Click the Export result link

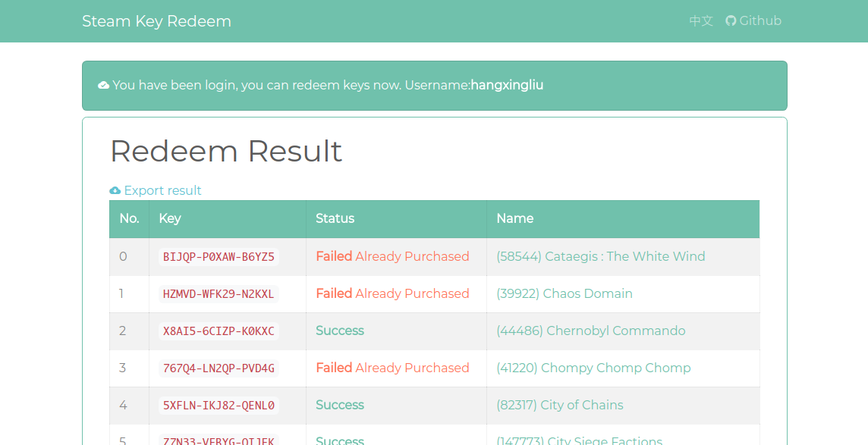156,190
